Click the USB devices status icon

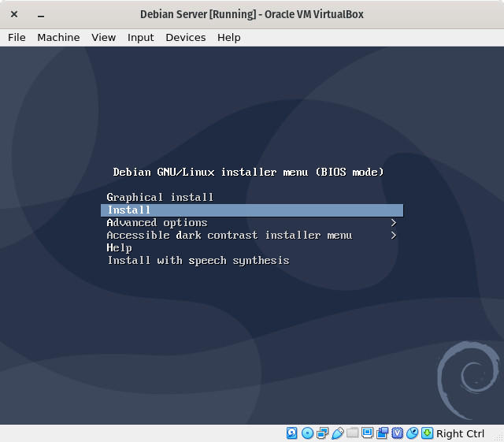point(337,433)
